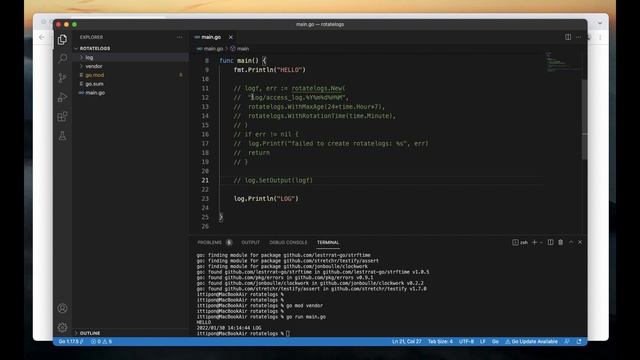Image resolution: width=640 pixels, height=360 pixels.
Task: Change the LF end-of-line sequence
Action: pos(482,342)
